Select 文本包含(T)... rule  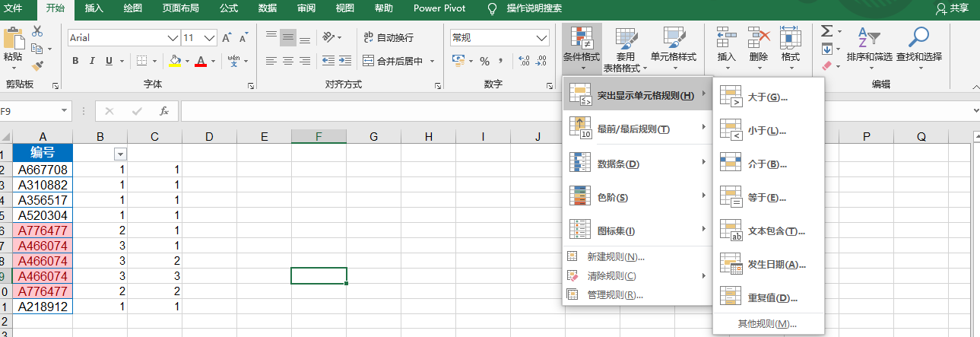[768, 230]
